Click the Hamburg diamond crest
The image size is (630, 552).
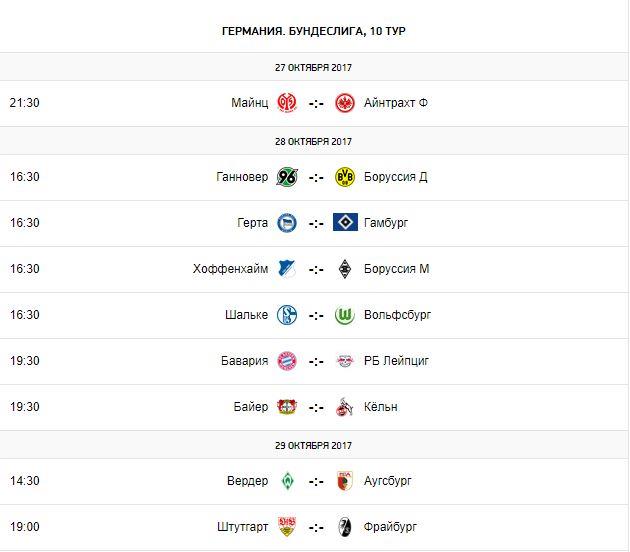(x=346, y=223)
